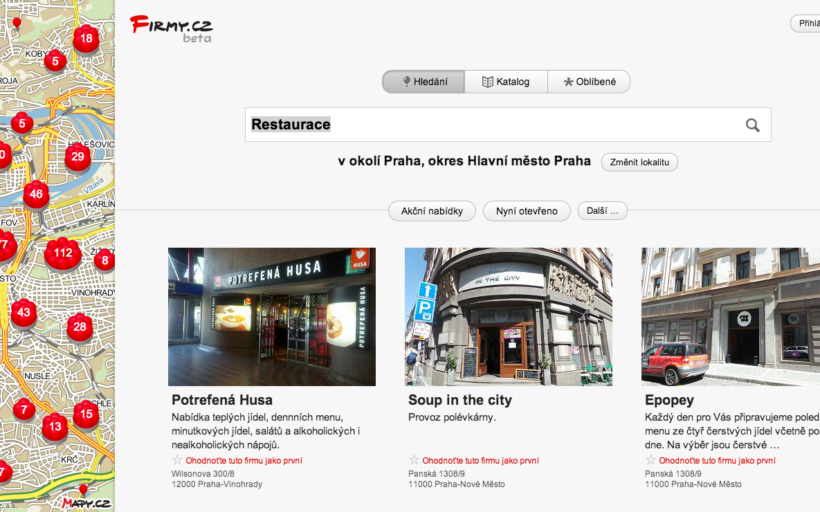Open the Firmy.cz logo homepage

[x=171, y=26]
